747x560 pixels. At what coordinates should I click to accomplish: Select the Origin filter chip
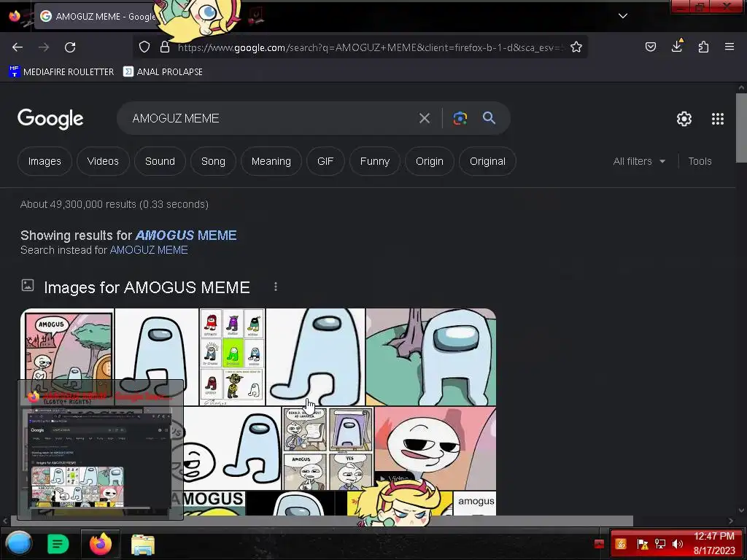429,161
